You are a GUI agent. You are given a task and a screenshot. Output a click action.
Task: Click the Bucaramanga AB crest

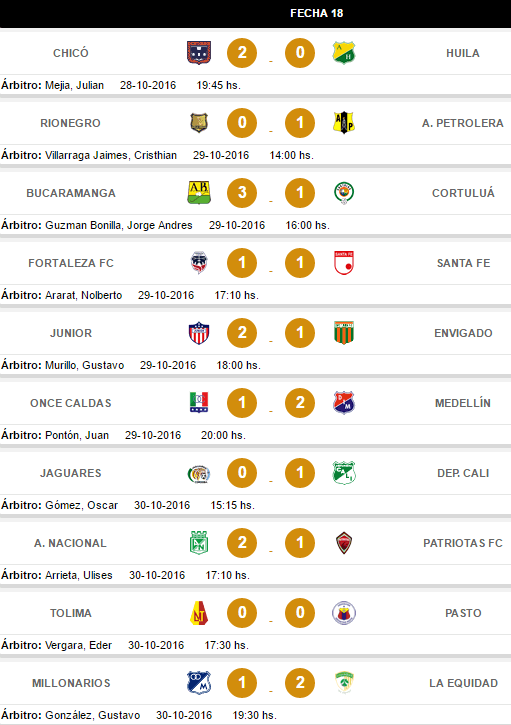[x=199, y=193]
